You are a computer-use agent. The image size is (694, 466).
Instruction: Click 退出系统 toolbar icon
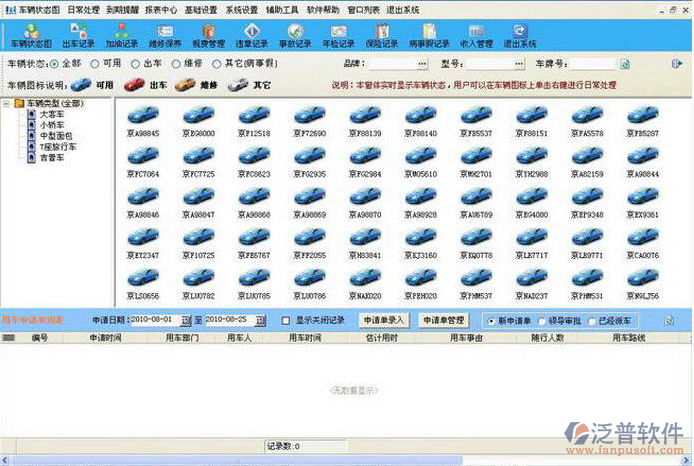pos(520,36)
